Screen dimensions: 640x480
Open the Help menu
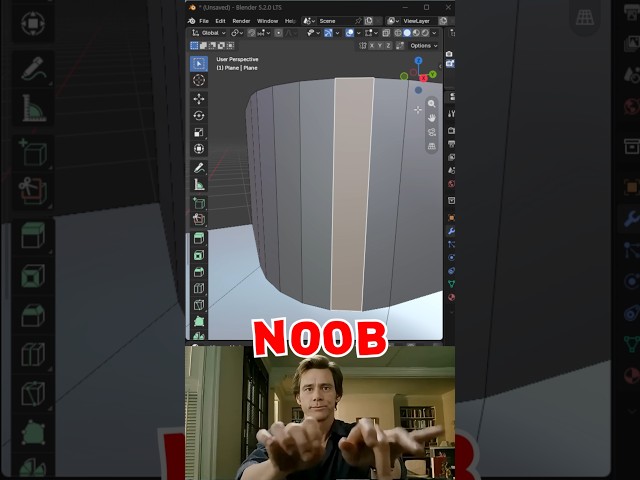(290, 21)
